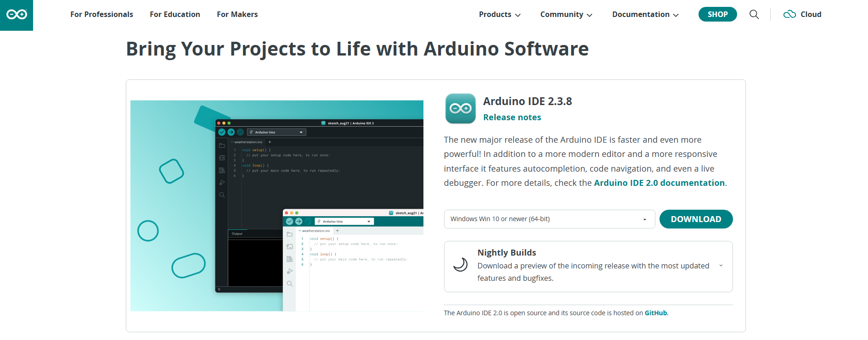The height and width of the screenshot is (340, 868).
Task: Click the Arduino IDE 2.3.8 heading
Action: pos(527,101)
